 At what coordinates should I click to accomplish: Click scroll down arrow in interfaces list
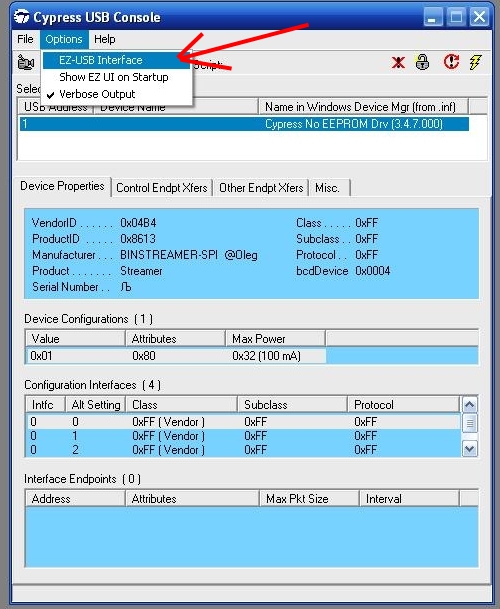tap(470, 449)
